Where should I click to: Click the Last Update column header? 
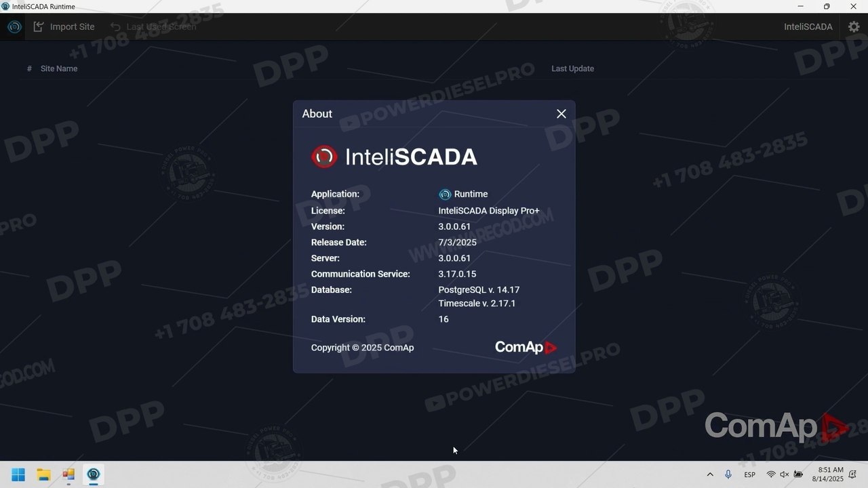(x=572, y=68)
